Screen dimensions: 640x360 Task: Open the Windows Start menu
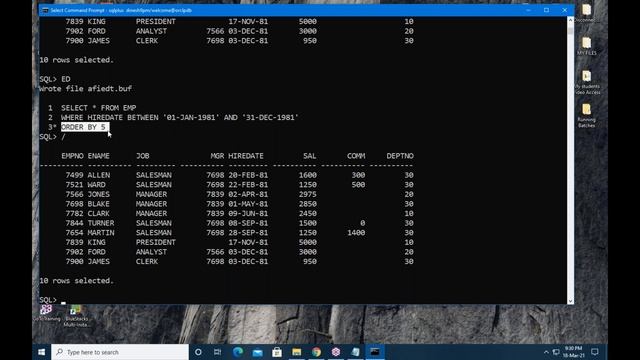click(x=42, y=352)
